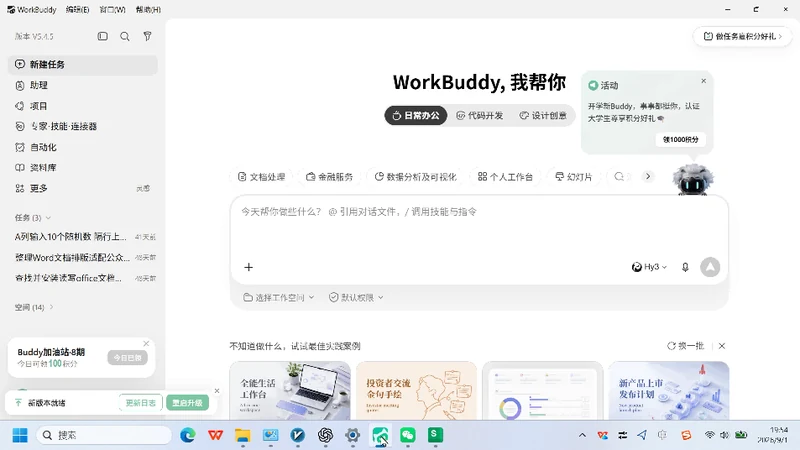Close the best practice cases section

[722, 346]
